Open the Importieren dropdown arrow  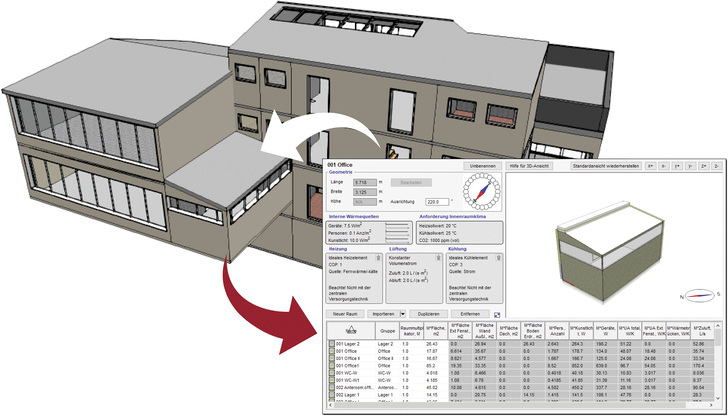pos(402,314)
